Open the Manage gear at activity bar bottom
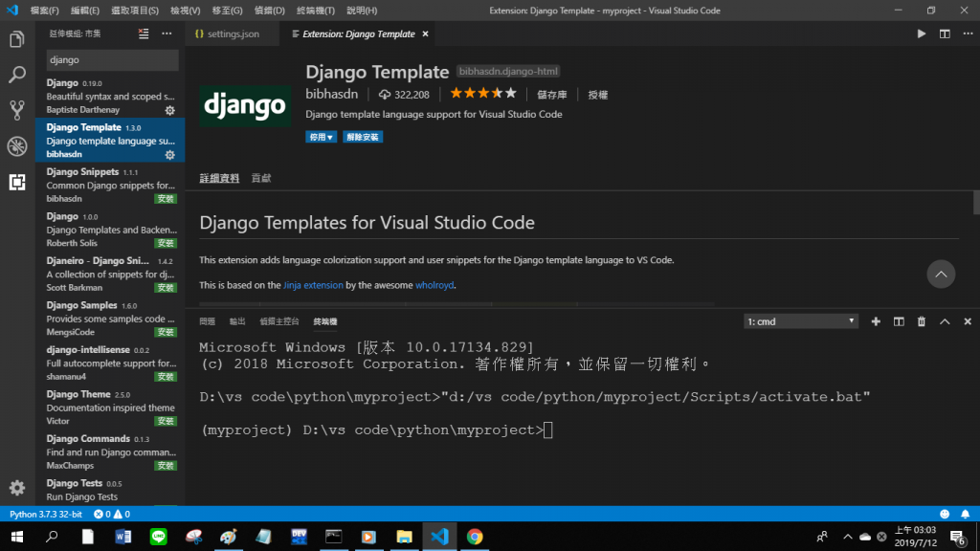This screenshot has width=980, height=551. tap(17, 488)
